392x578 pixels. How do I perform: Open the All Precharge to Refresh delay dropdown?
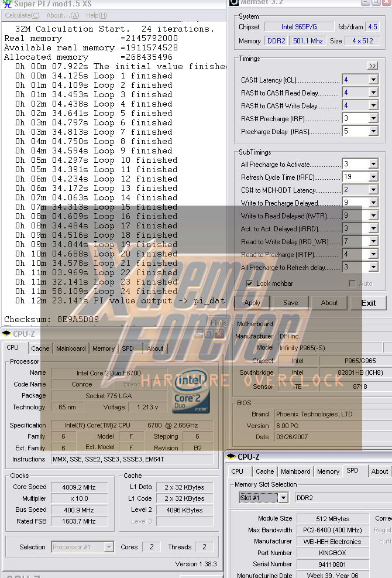(373, 267)
